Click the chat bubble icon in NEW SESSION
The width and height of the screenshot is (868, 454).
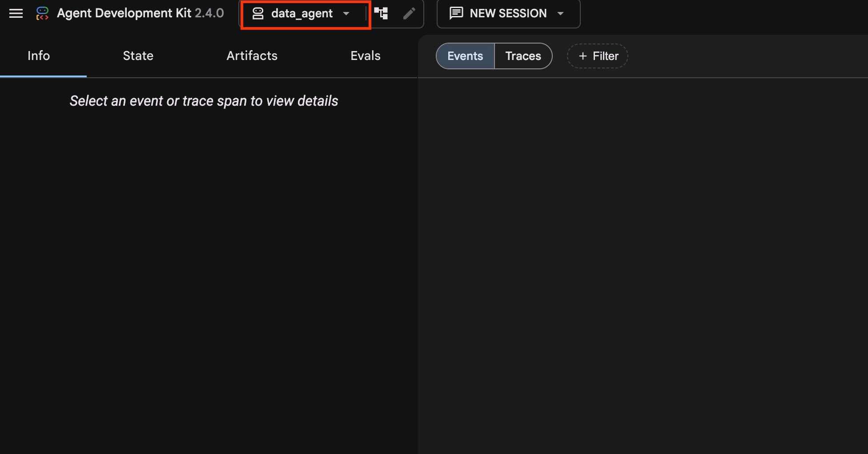click(456, 13)
